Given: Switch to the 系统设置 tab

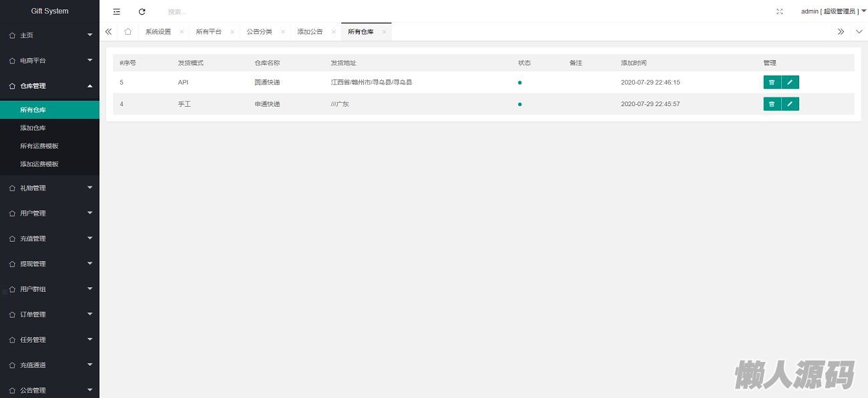Looking at the screenshot, I should tap(158, 32).
